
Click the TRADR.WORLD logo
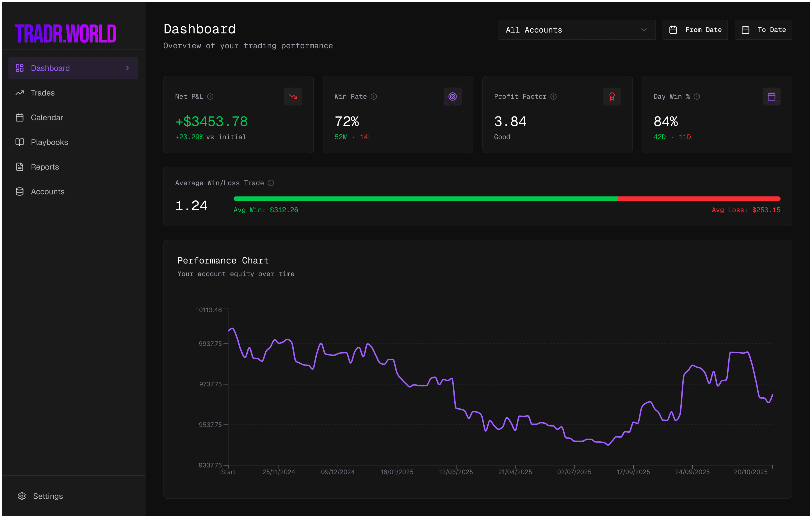pos(66,33)
